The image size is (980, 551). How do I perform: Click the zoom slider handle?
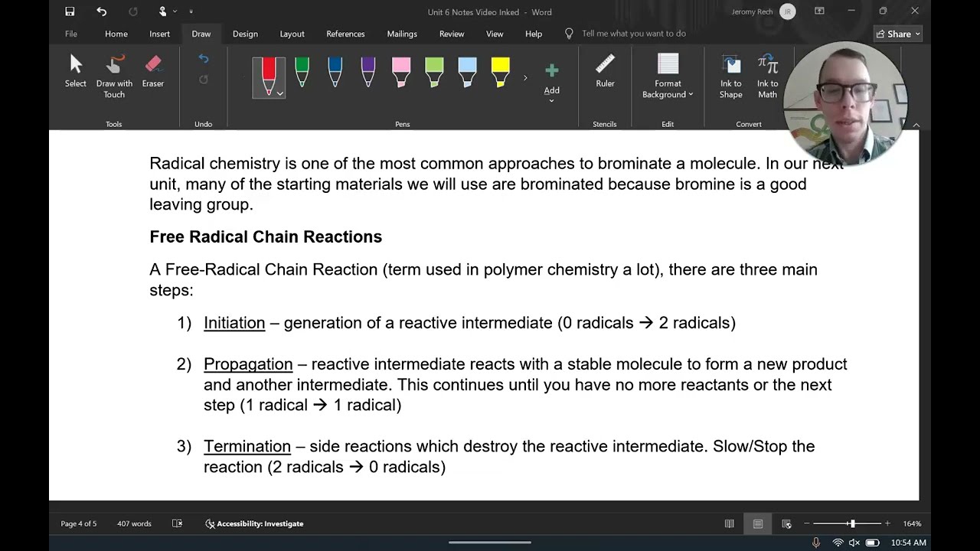pyautogui.click(x=852, y=523)
